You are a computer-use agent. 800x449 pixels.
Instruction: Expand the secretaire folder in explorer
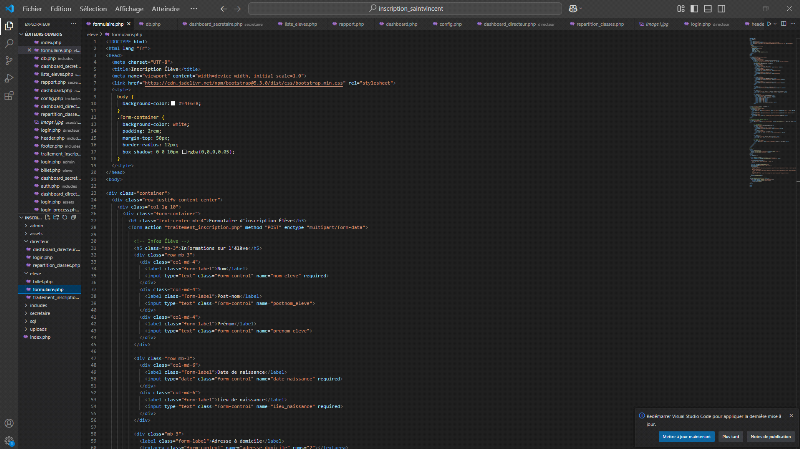coord(40,315)
